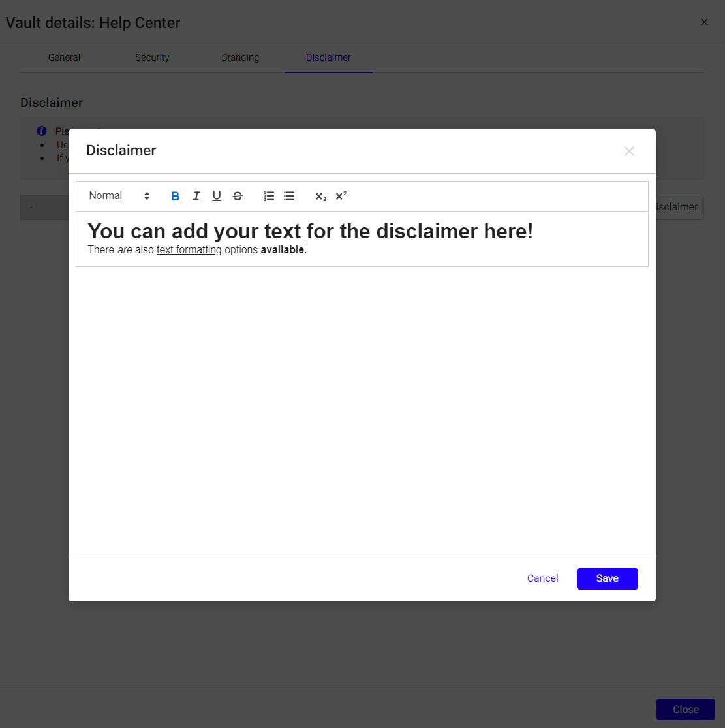This screenshot has height=728, width=725.
Task: Click the disclaimer heading text in the editor
Action: (x=310, y=231)
